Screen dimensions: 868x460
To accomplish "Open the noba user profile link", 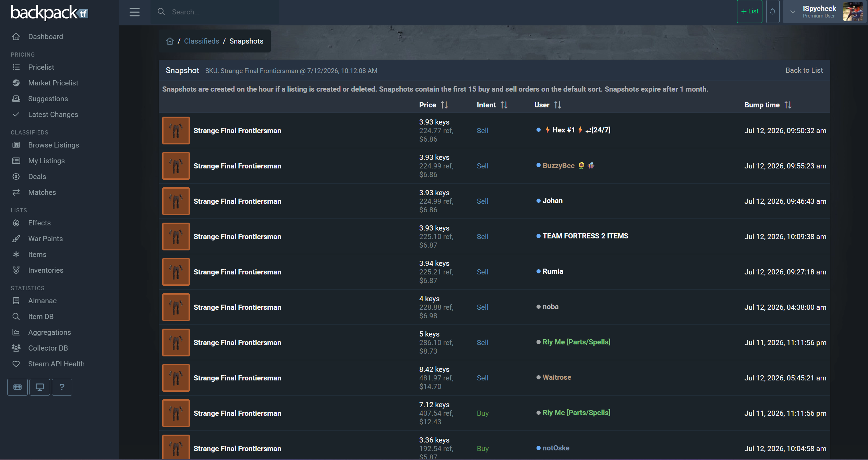I will tap(551, 307).
